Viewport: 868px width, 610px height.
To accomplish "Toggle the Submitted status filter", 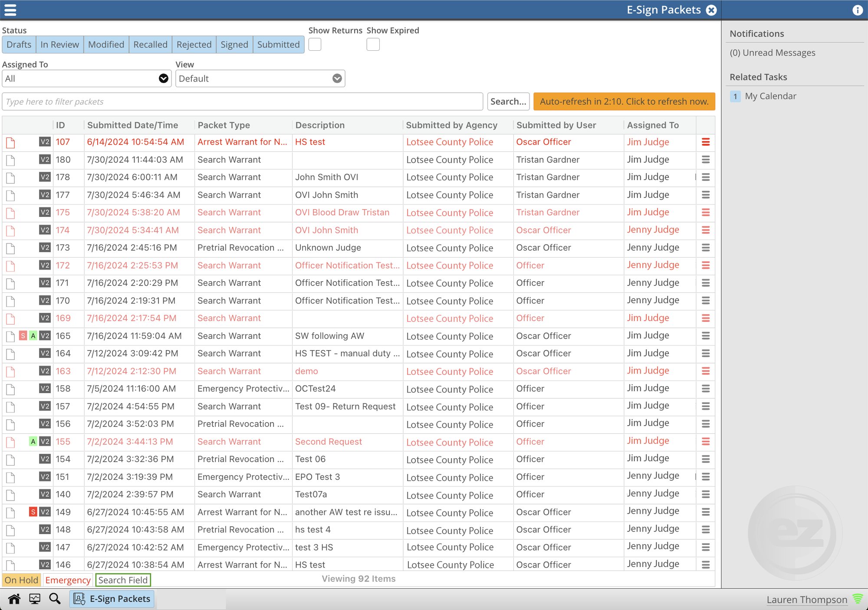I will click(279, 45).
